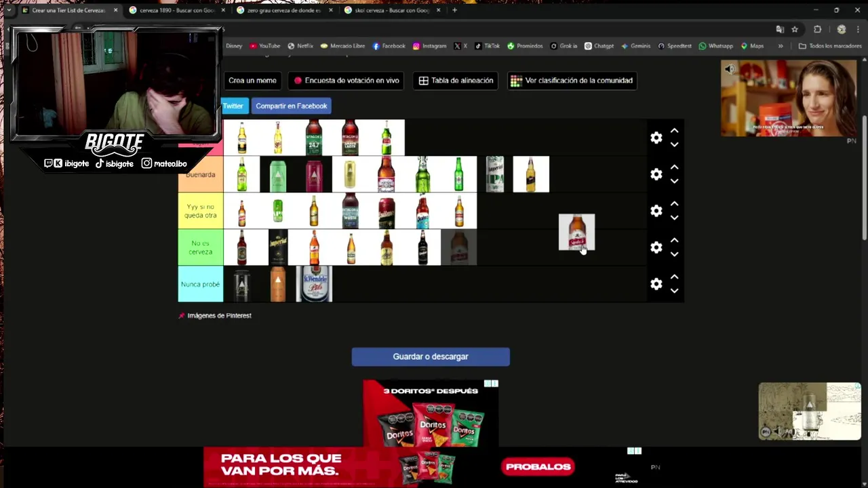Close the skol cerveza tab
This screenshot has width=868, height=488.
(437, 10)
